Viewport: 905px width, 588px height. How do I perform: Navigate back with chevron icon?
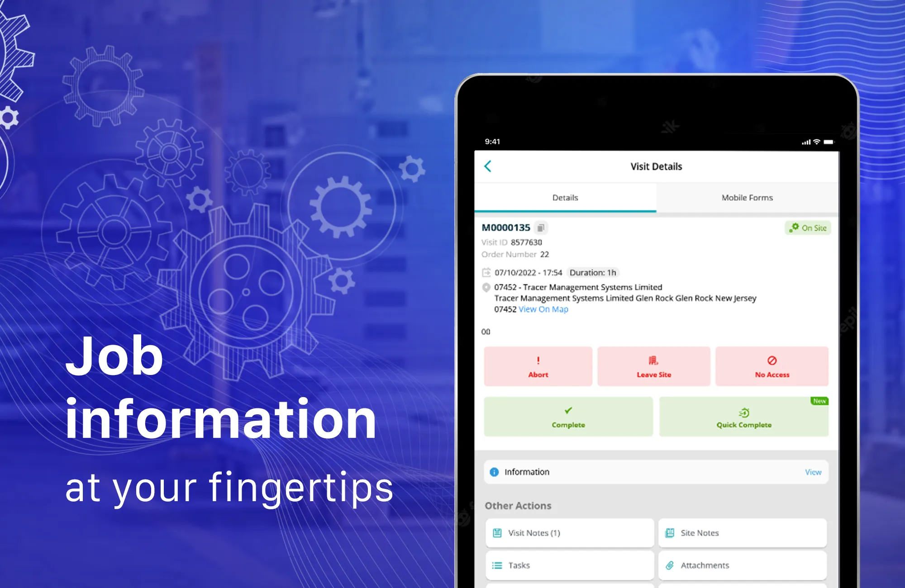pos(487,166)
